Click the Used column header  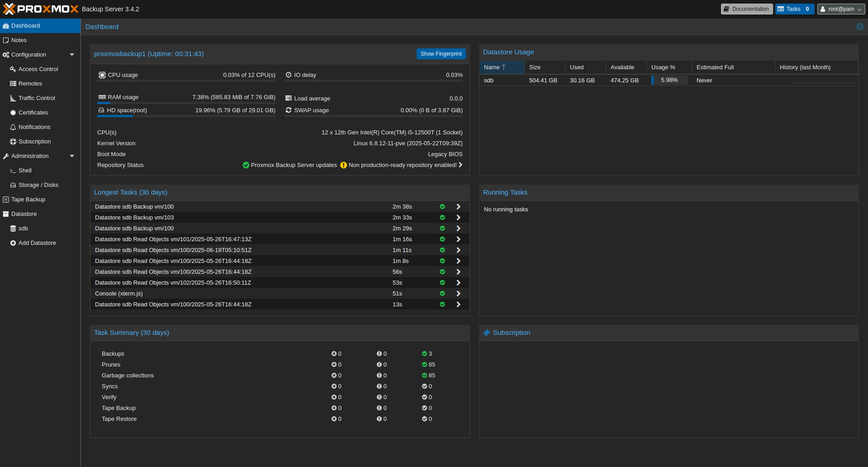(585, 67)
